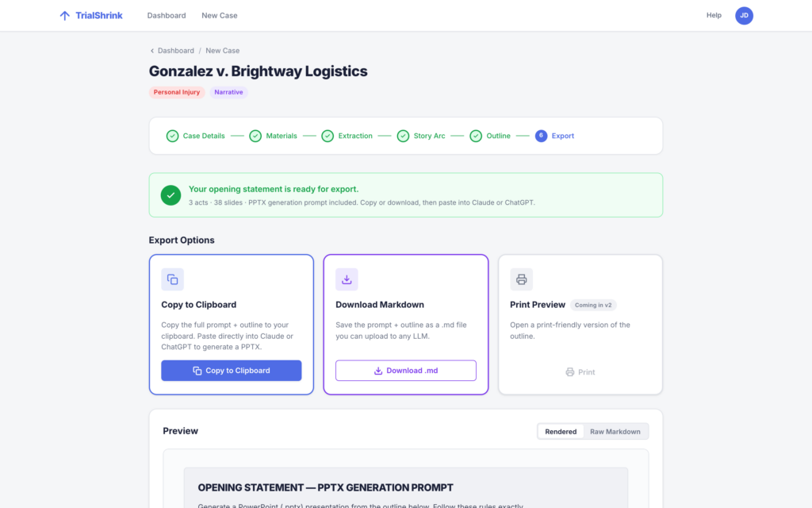Click the back chevron beside Dashboard breadcrumb
This screenshot has width=812, height=508.
[x=151, y=51]
